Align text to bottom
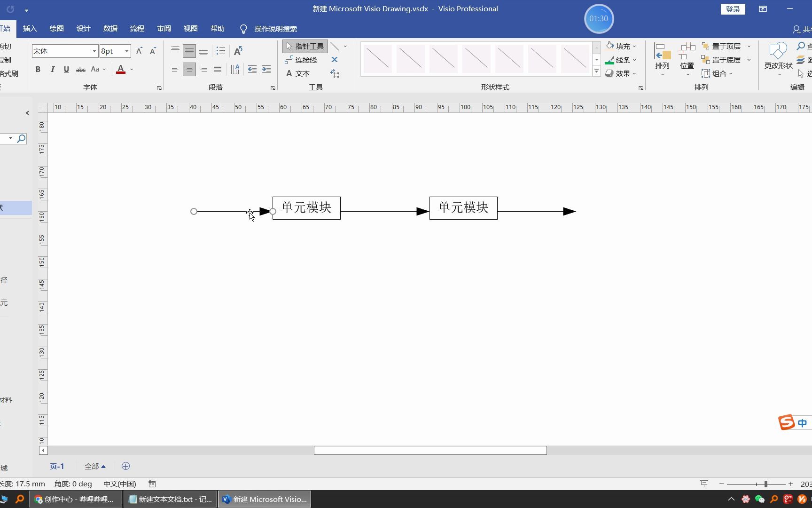Image resolution: width=812 pixels, height=508 pixels. point(203,51)
